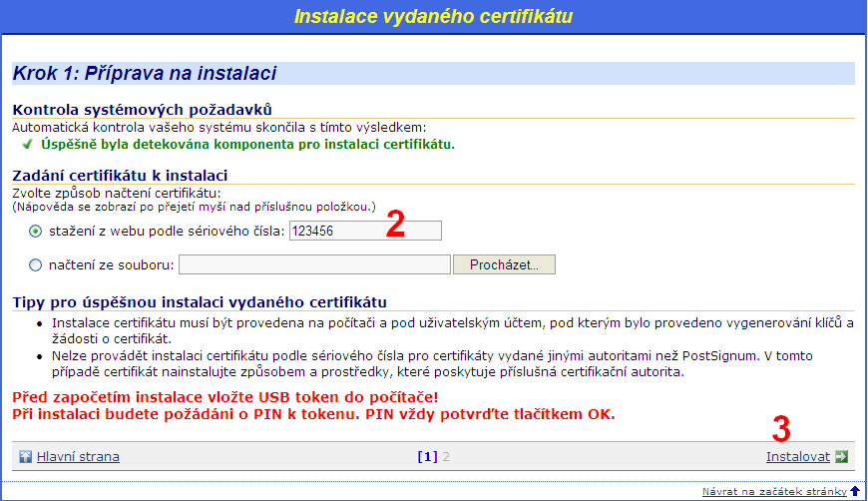
Task: Click red text Při instalaci budete požádáni o PIN
Action: pyautogui.click(x=313, y=414)
